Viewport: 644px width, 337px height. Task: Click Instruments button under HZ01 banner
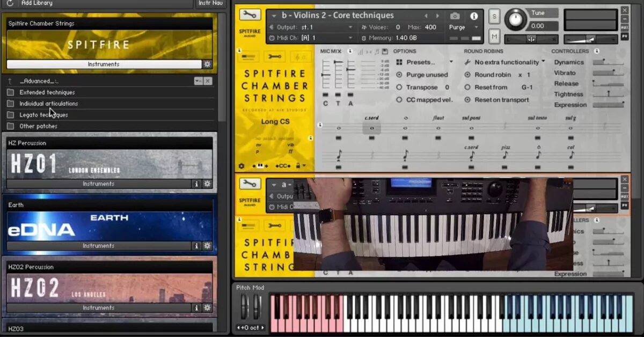(99, 184)
